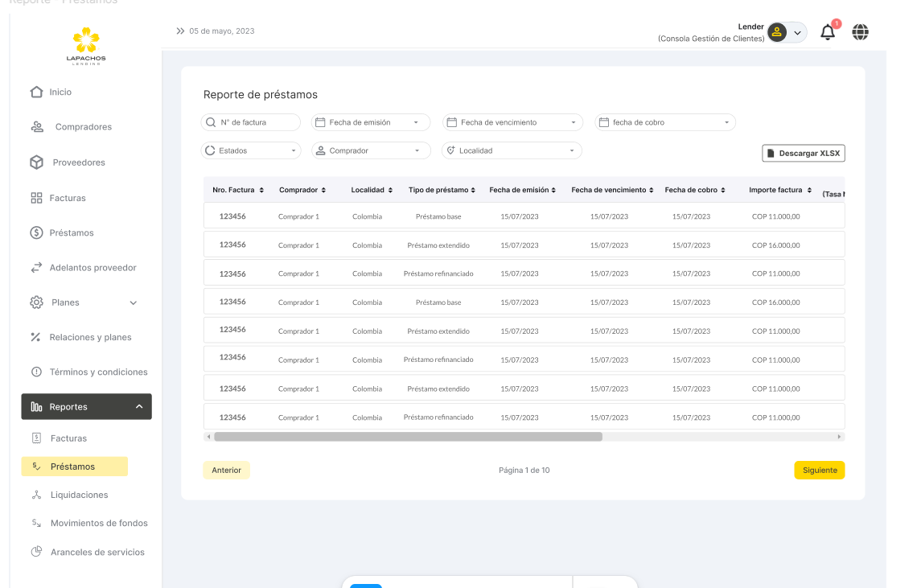Click the notification bell icon
The width and height of the screenshot is (917, 588).
pos(828,32)
